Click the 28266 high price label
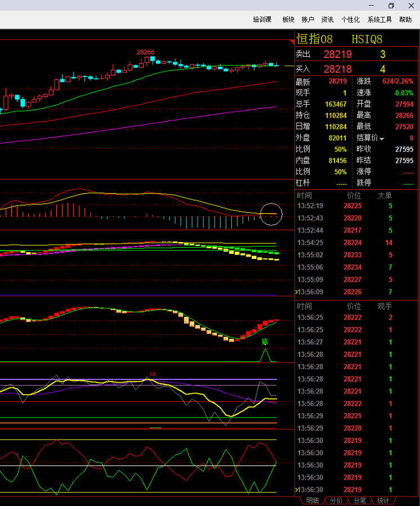This screenshot has height=506, width=420. point(145,52)
